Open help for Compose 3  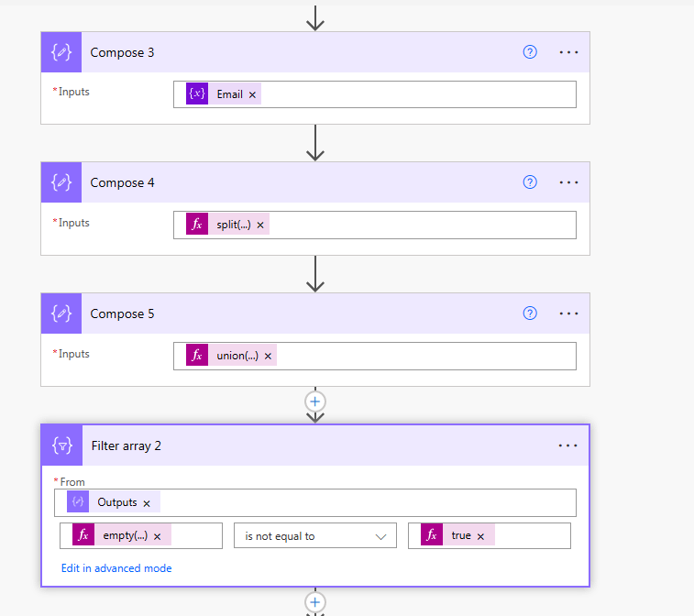530,52
